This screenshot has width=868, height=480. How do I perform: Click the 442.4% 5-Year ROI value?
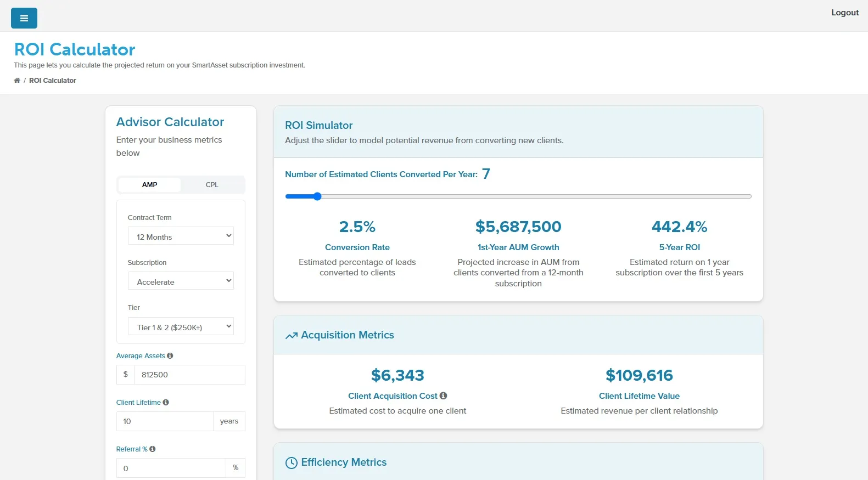point(679,227)
